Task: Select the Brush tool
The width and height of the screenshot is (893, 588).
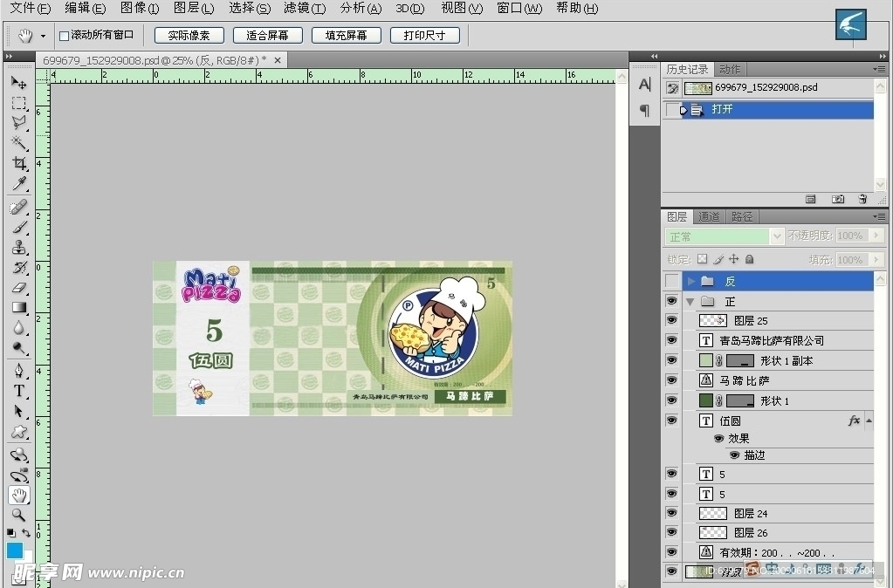Action: (x=19, y=227)
